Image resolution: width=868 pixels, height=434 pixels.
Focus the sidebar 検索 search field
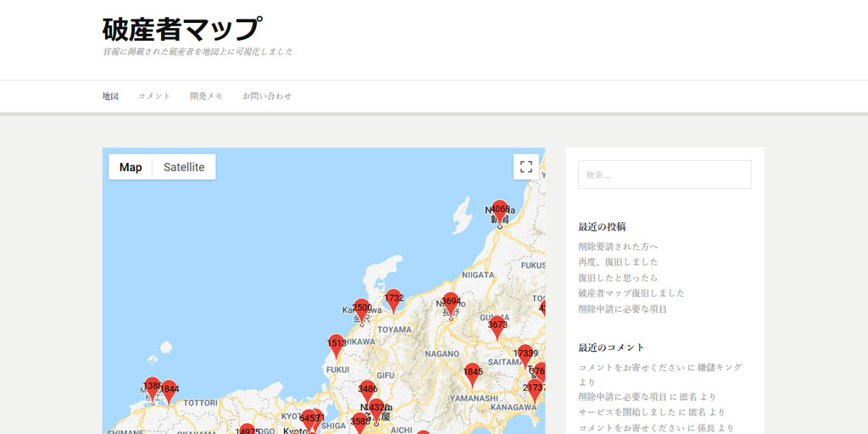665,175
